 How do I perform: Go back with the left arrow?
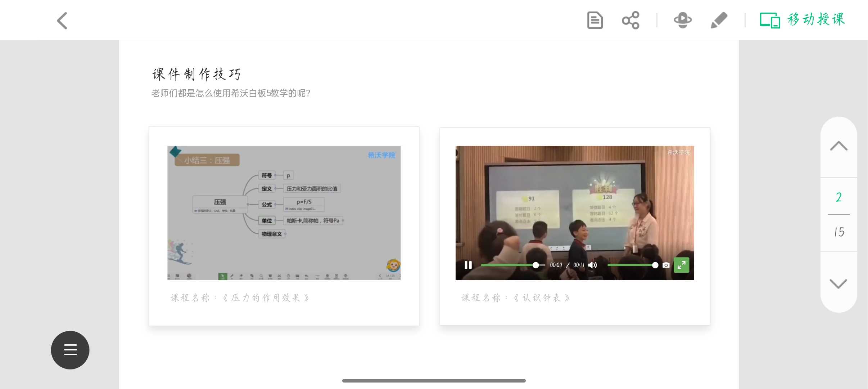coord(62,21)
